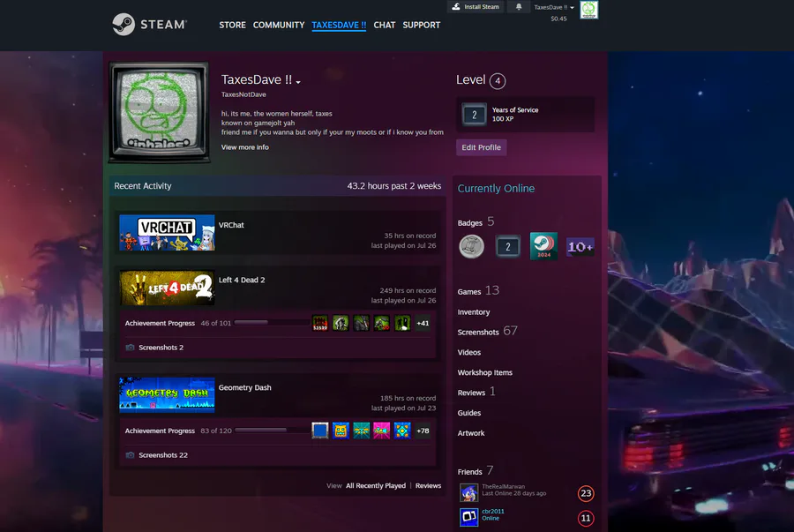Image resolution: width=794 pixels, height=532 pixels.
Task: Show +41 more Left 4 Dead 2 achievements
Action: [423, 323]
